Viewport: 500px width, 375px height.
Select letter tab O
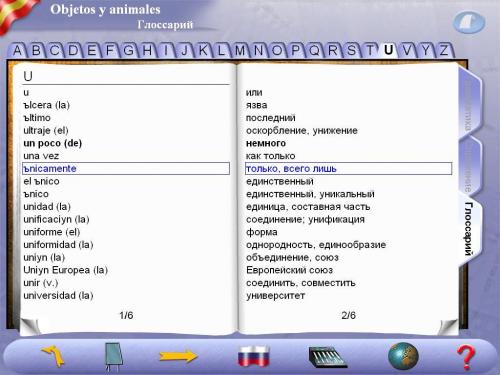(277, 51)
